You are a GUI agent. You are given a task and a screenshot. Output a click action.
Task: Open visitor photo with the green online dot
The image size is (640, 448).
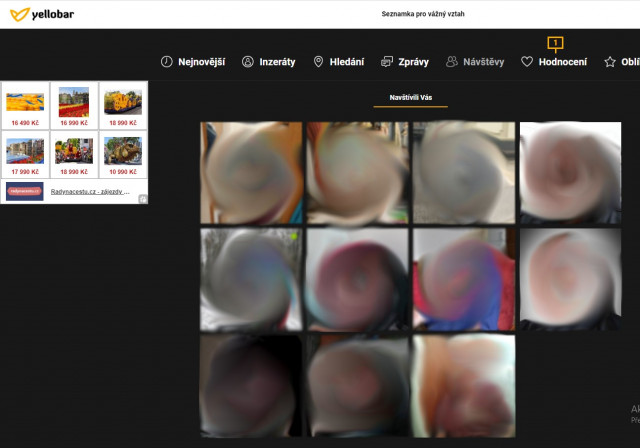click(251, 279)
